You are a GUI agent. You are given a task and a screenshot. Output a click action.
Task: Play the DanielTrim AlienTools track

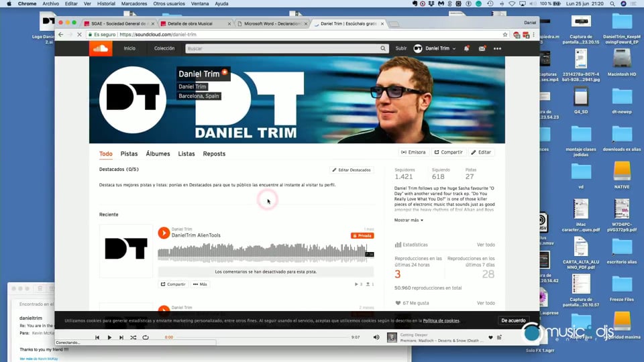point(164,233)
